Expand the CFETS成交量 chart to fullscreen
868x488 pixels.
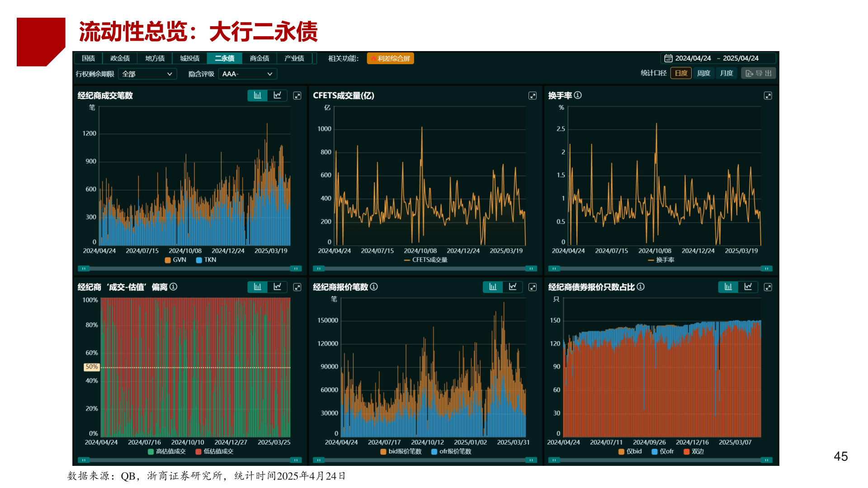click(x=533, y=96)
